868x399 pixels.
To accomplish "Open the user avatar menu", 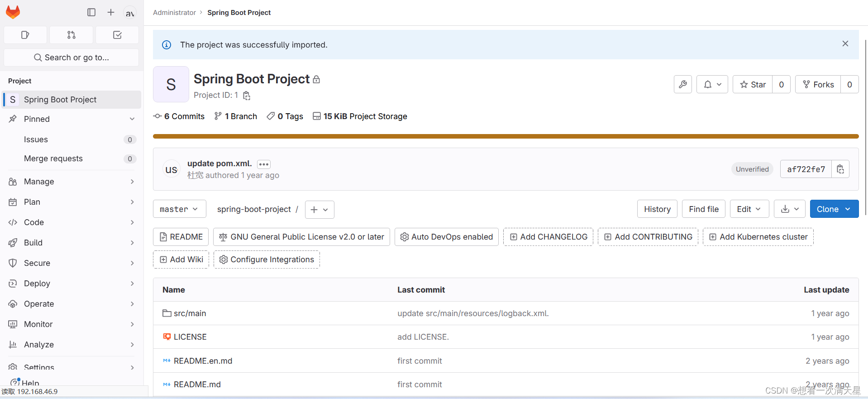I will [130, 13].
